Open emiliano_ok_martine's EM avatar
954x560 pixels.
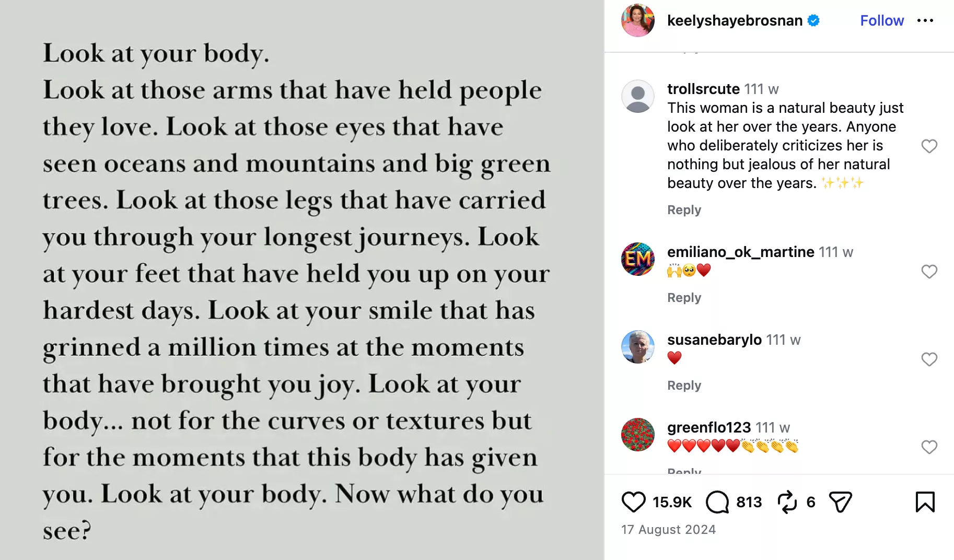pyautogui.click(x=637, y=259)
